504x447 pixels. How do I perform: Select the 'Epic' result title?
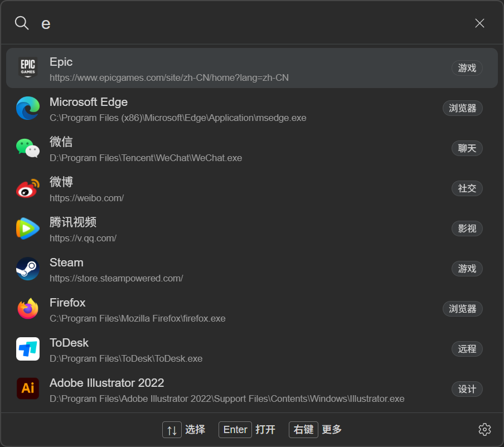61,62
